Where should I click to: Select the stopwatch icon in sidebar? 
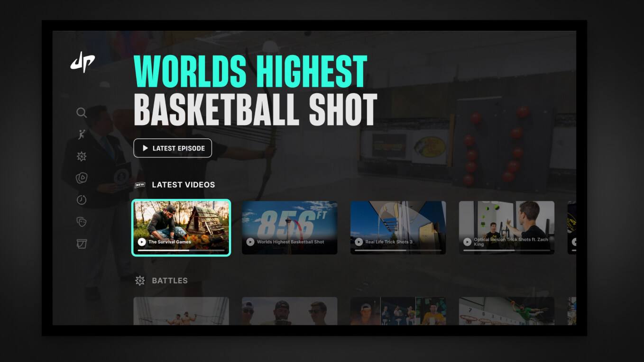pyautogui.click(x=82, y=199)
